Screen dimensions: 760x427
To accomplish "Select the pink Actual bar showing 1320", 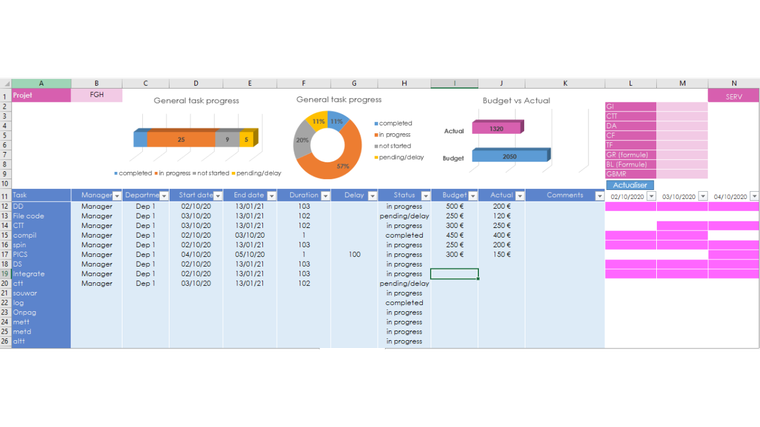I will tap(495, 128).
